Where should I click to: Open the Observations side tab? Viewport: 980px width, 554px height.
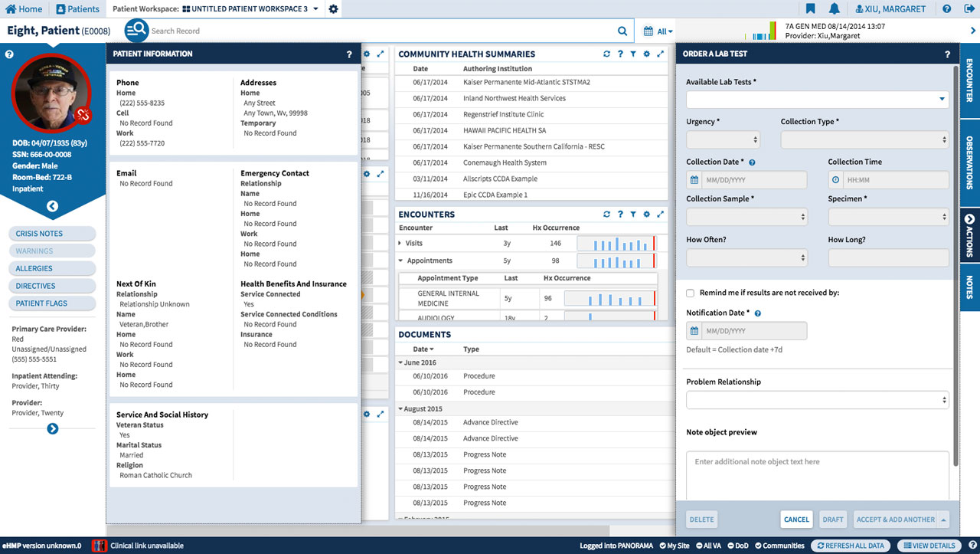(x=970, y=162)
